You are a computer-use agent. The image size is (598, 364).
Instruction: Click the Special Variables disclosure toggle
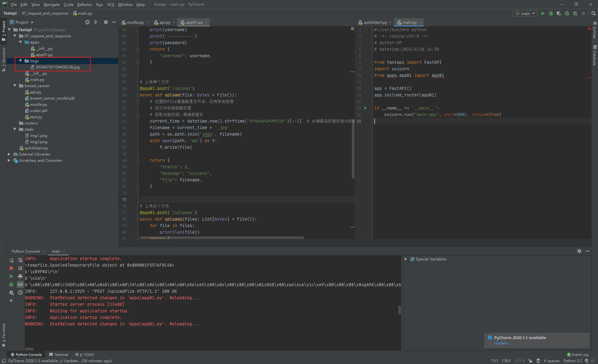pyautogui.click(x=406, y=259)
